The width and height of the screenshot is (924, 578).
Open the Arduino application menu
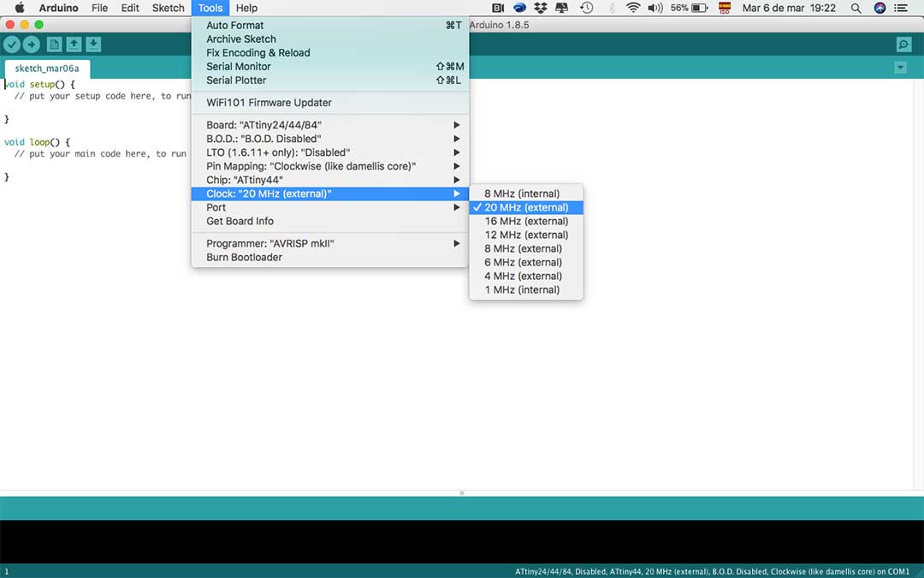tap(58, 8)
